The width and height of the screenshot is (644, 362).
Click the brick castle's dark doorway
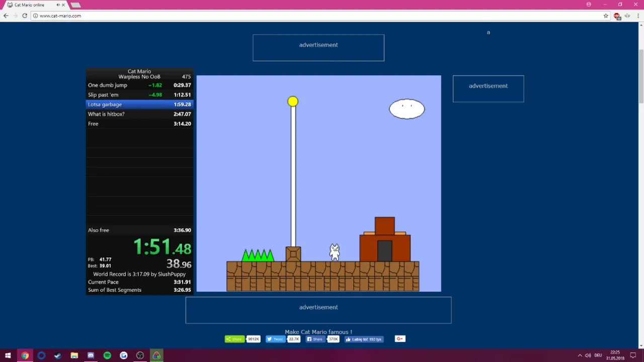tap(384, 251)
